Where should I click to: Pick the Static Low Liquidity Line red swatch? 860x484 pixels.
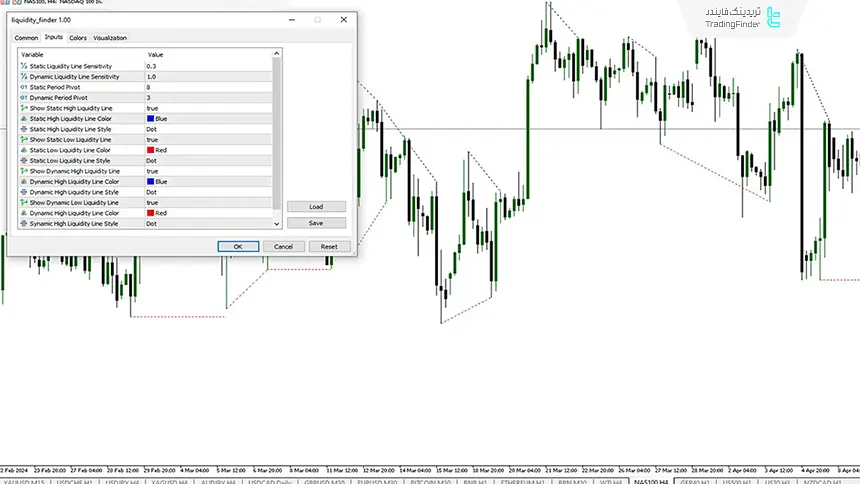click(x=150, y=150)
